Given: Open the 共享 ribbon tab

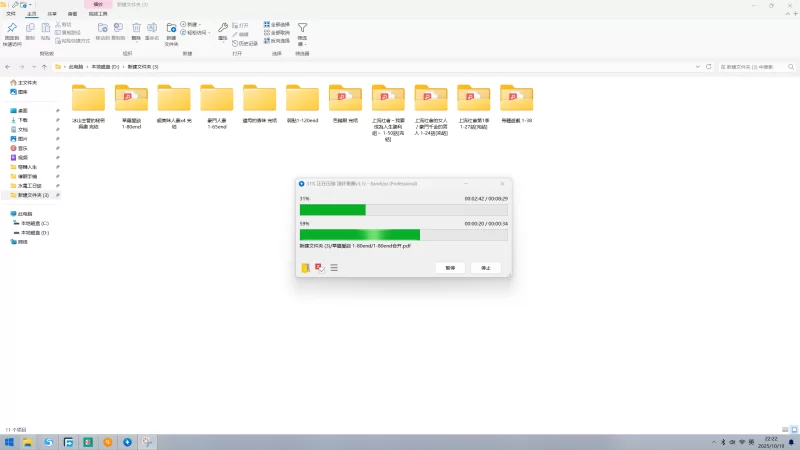Looking at the screenshot, I should coord(52,14).
